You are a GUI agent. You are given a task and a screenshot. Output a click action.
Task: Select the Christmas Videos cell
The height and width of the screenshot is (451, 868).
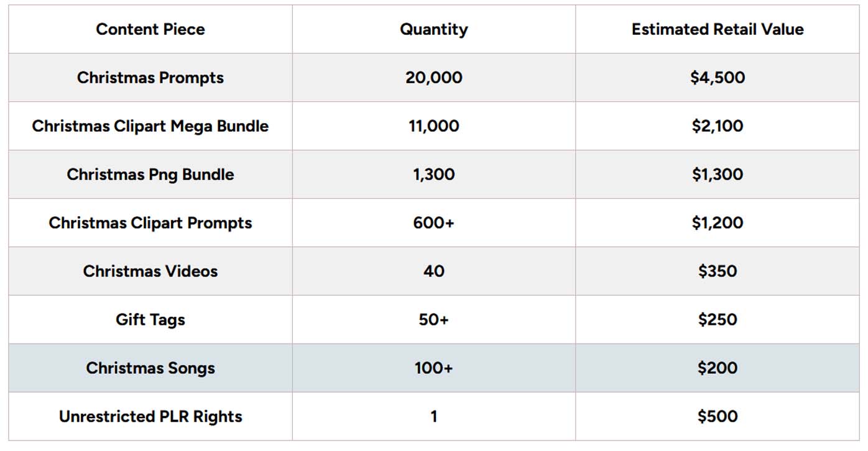150,271
